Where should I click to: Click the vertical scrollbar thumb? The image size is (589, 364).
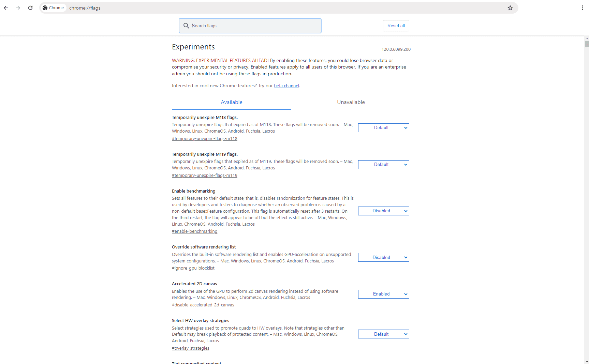(x=587, y=44)
